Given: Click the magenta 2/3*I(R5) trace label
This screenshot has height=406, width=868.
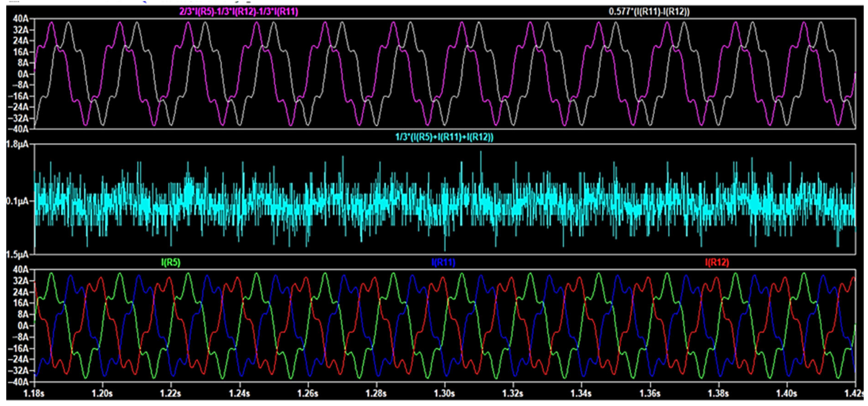Looking at the screenshot, I should pos(238,12).
